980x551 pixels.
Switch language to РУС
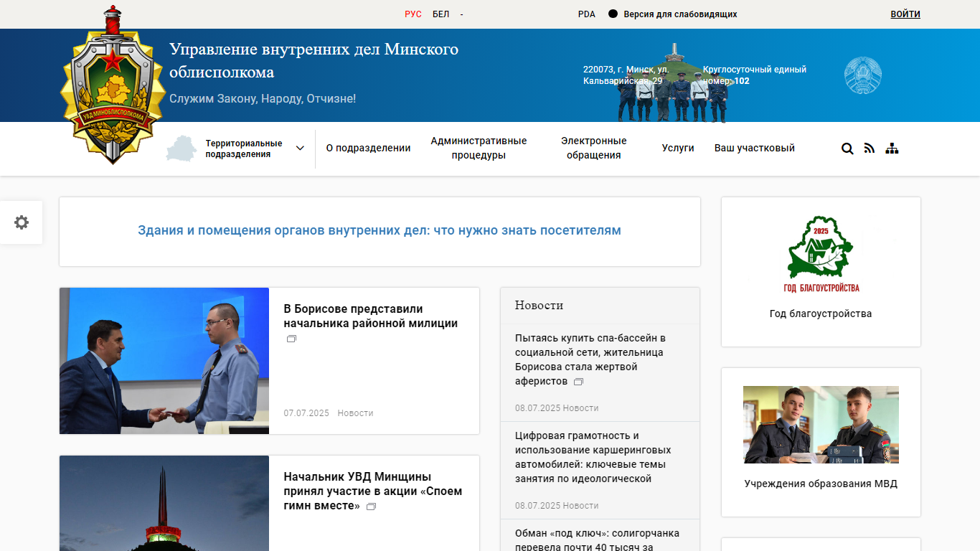tap(413, 14)
